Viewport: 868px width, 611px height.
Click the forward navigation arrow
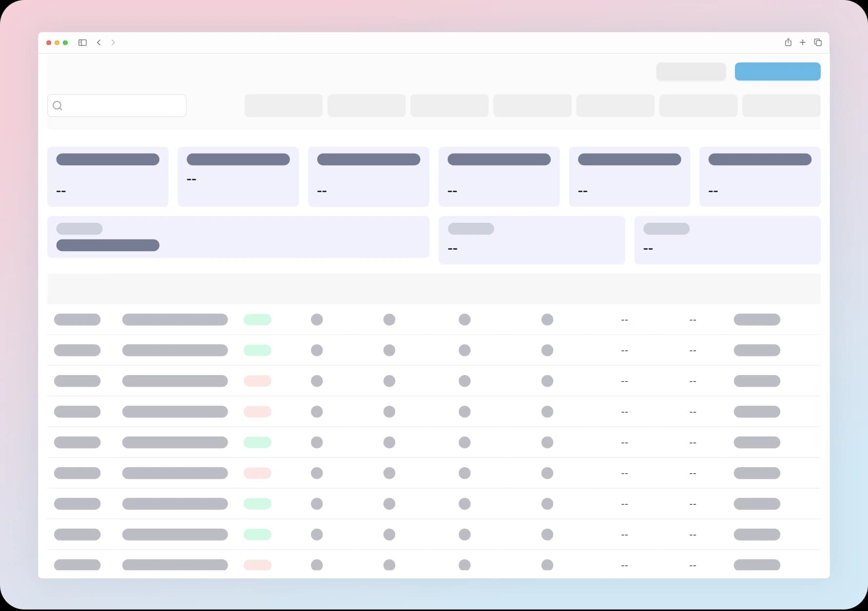coord(113,43)
